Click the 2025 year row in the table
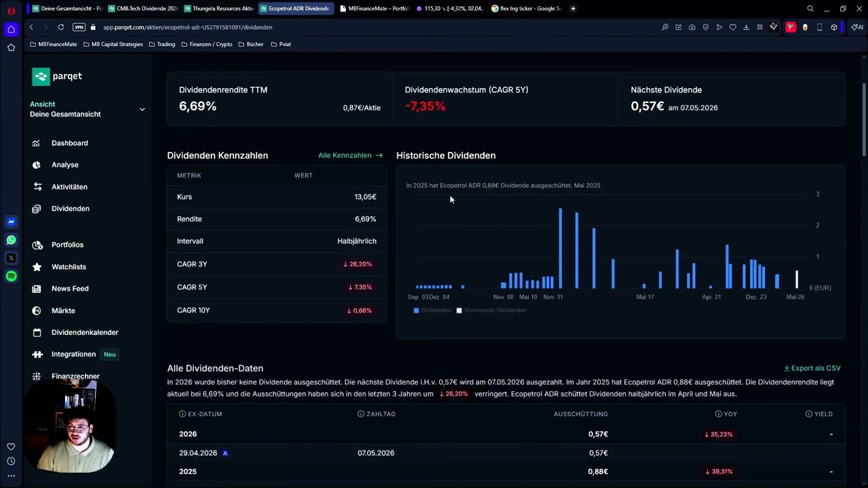Image resolution: width=868 pixels, height=488 pixels. (x=506, y=472)
